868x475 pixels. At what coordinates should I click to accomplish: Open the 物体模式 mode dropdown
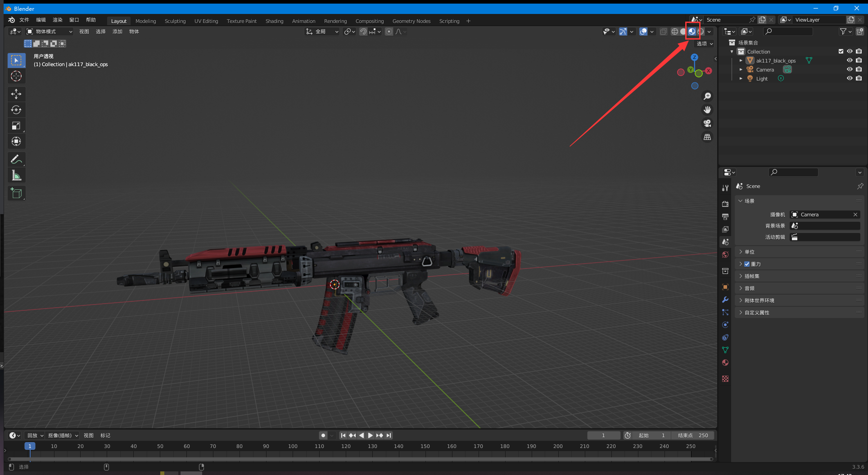pos(49,31)
